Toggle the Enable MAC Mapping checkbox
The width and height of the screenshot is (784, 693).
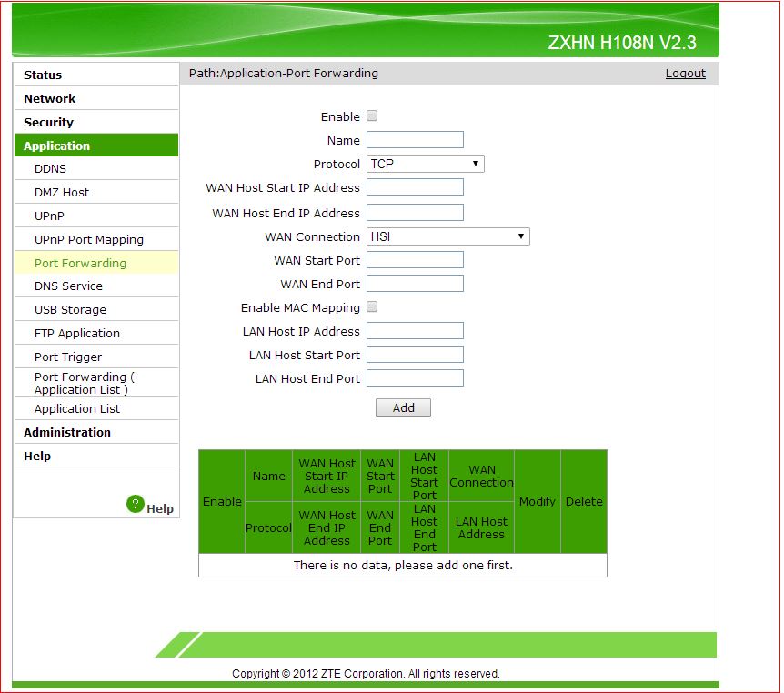372,307
